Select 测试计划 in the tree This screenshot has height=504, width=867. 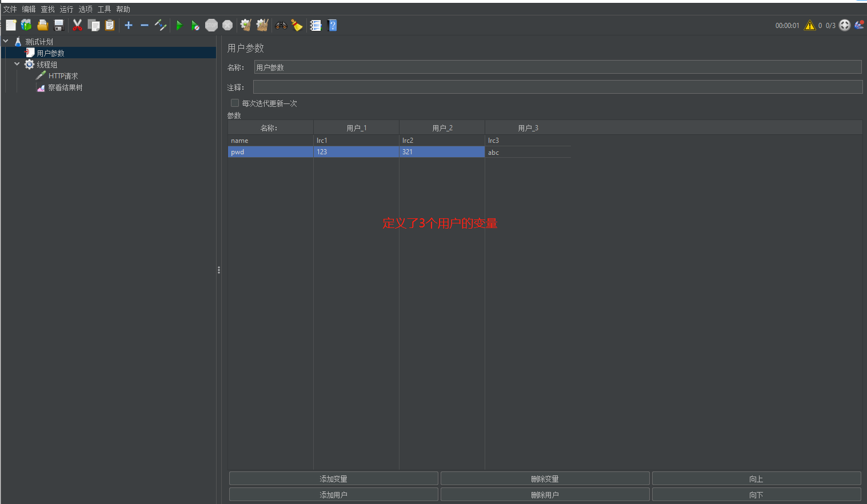point(39,42)
